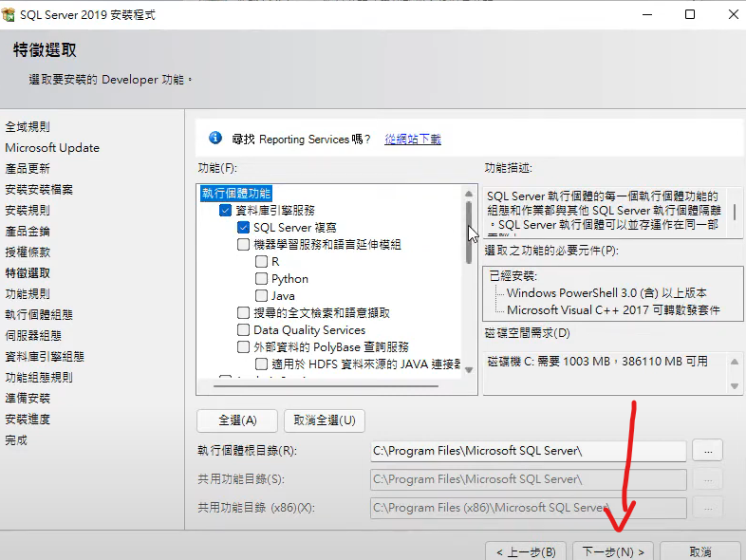Select 功能規則 step in sidebar
Screen dimensions: 746x560
pyautogui.click(x=28, y=294)
